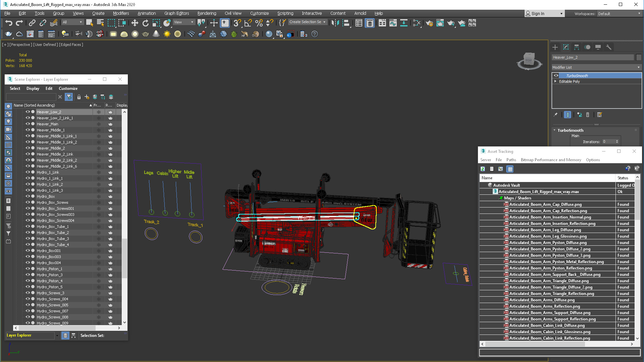The height and width of the screenshot is (362, 644).
Task: Hide Heaver_Middle_1 using its eye icon
Action: tap(28, 130)
